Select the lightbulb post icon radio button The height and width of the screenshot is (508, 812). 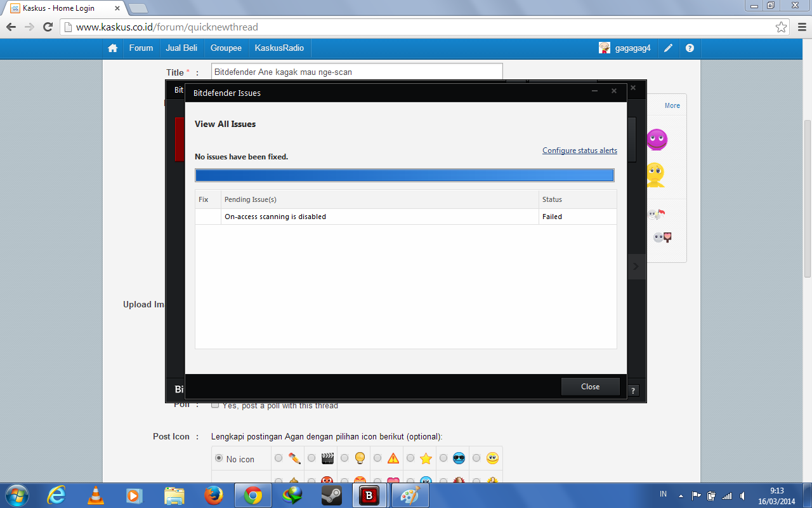(x=344, y=458)
